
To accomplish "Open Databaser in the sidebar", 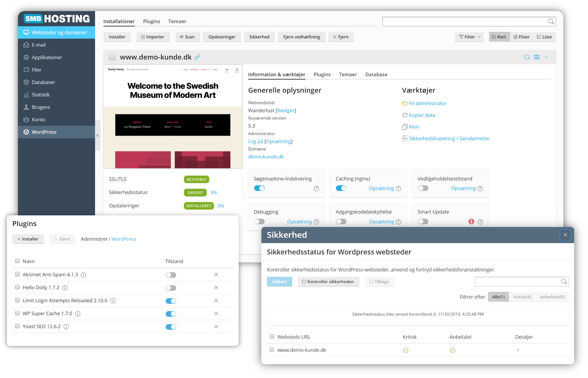I will click(x=56, y=82).
